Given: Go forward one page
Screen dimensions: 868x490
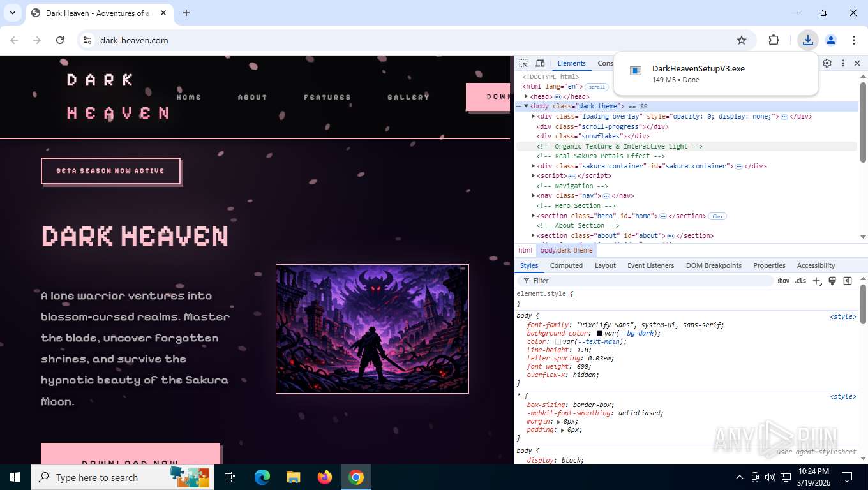Looking at the screenshot, I should coord(37,40).
